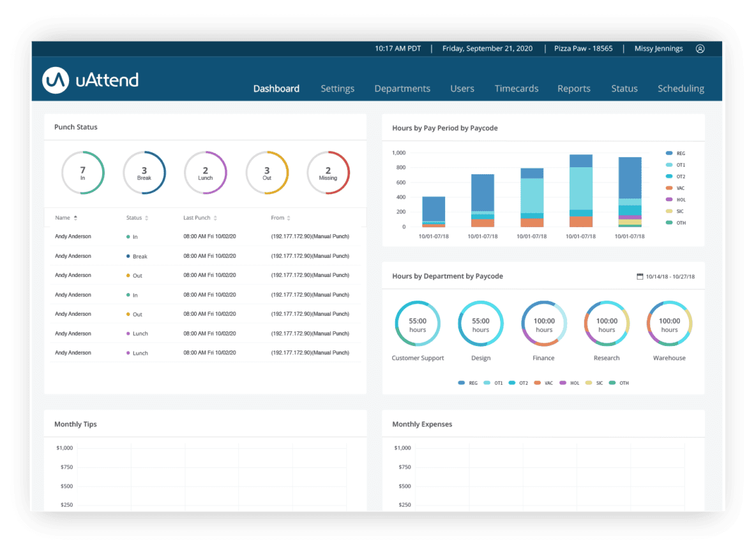This screenshot has width=756, height=554.
Task: Select Andy Anderson from the punch list
Action: [x=72, y=236]
